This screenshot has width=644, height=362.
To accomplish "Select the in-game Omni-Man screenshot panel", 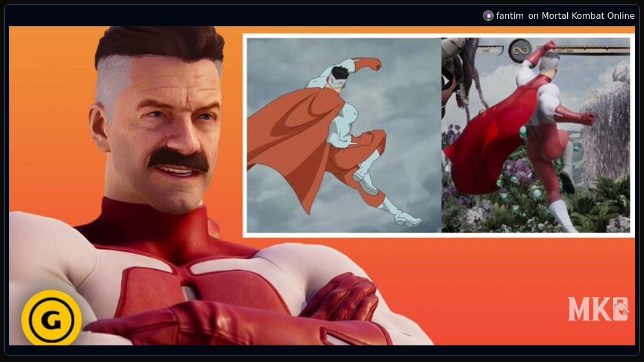I will [536, 135].
